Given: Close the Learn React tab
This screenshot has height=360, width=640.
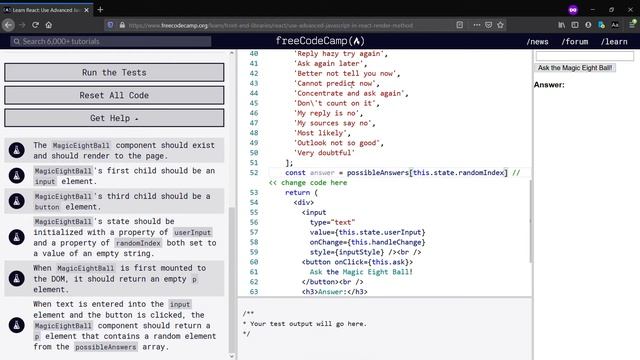Looking at the screenshot, I should tap(87, 10).
